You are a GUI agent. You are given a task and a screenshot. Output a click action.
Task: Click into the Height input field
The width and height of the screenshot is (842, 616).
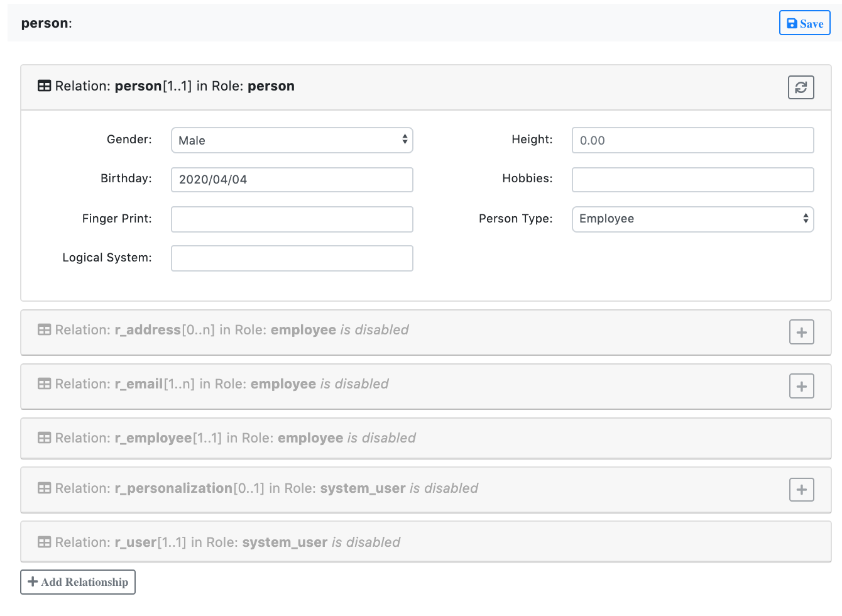pyautogui.click(x=692, y=140)
